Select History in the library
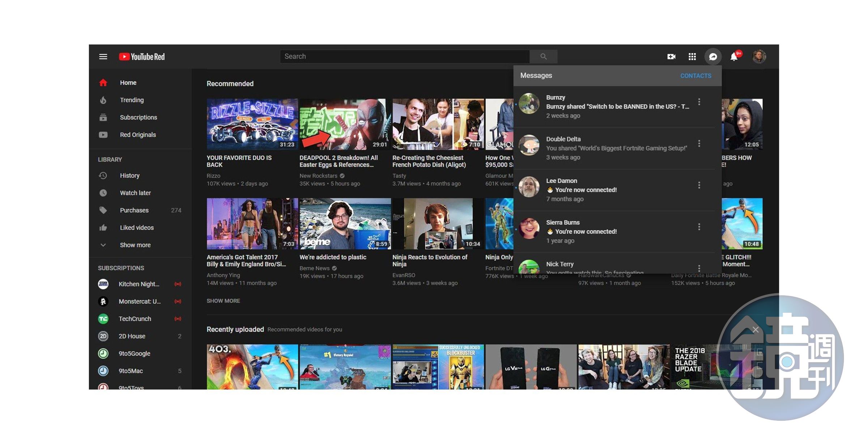The height and width of the screenshot is (434, 868). (141, 175)
